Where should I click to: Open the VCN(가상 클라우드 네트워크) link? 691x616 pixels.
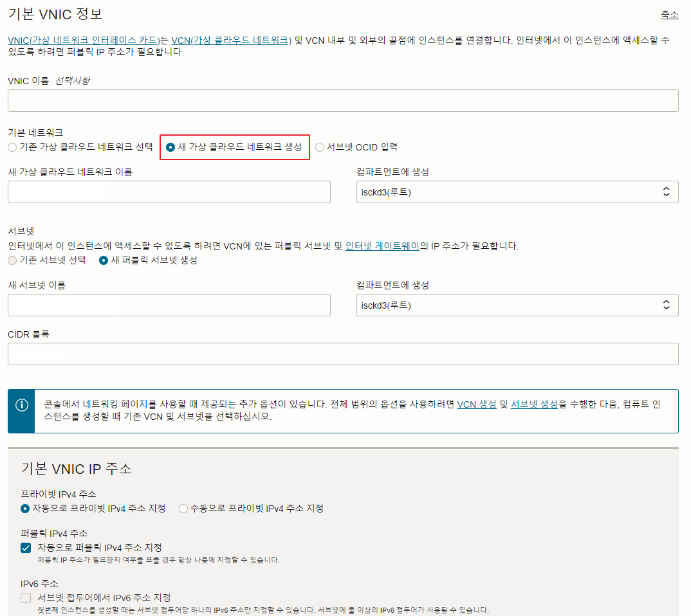pos(232,41)
